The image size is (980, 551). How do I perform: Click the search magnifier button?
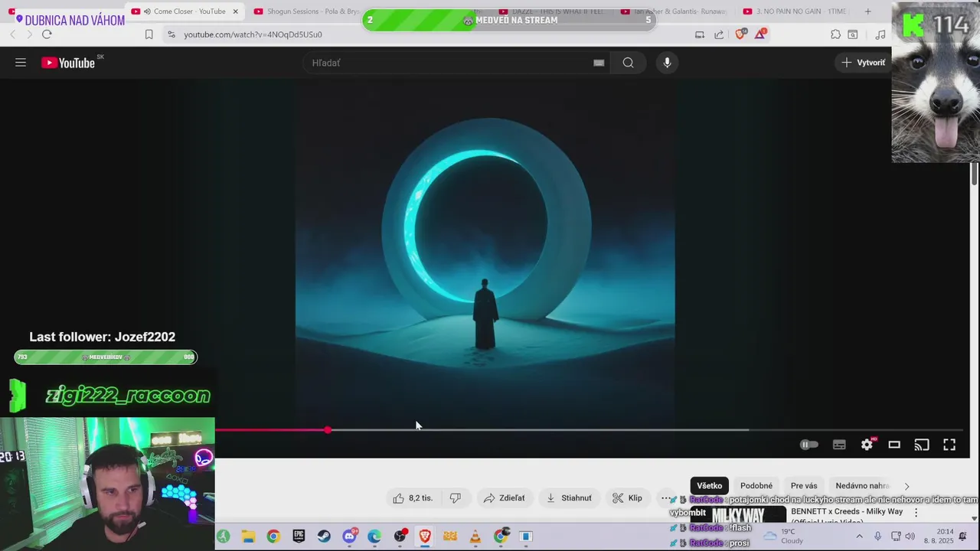[x=628, y=63]
